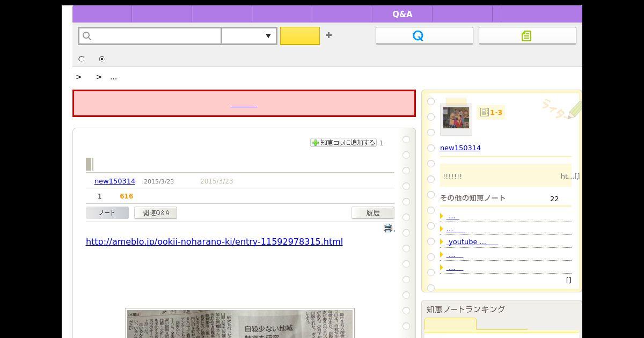
Task: Click the その他の知恵ノート heading
Action: click(x=473, y=198)
